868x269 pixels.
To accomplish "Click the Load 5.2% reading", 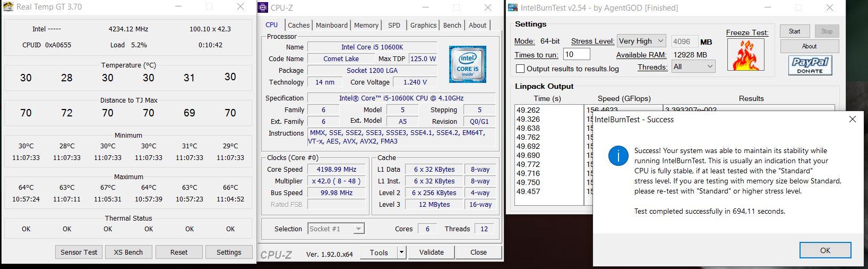I will click(x=128, y=45).
